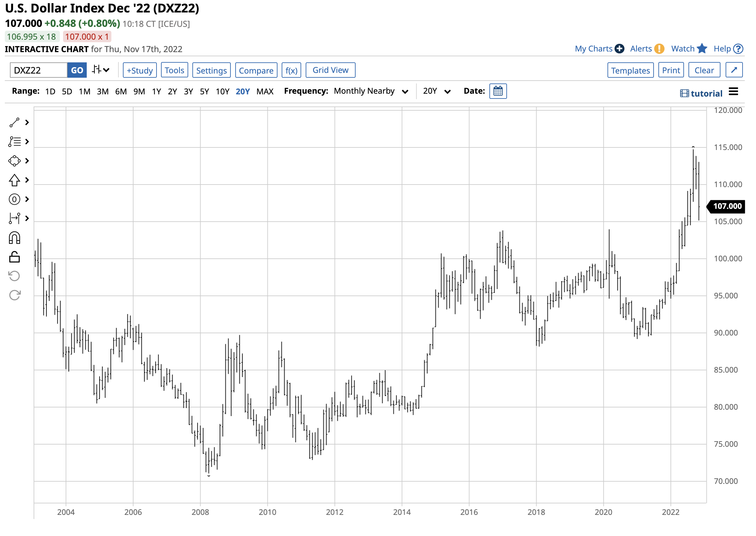Click the DXZ22 symbol input field

(39, 71)
